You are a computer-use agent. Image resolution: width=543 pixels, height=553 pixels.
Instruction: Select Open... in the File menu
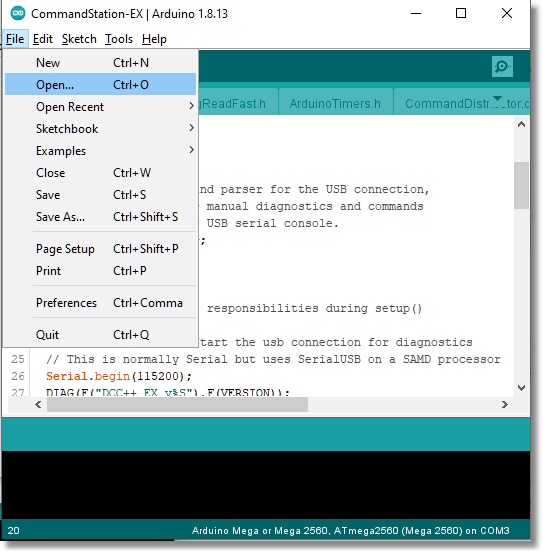tap(100, 85)
